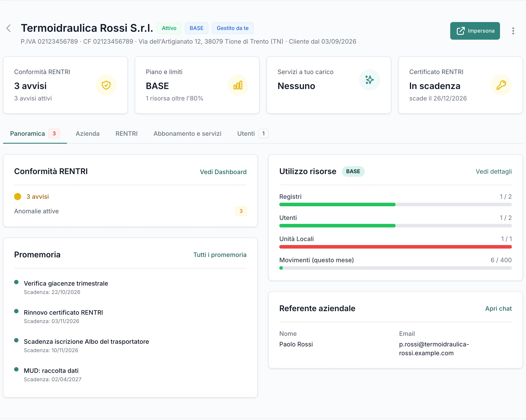Click the 6 / 400 movimenti value
526x420 pixels.
pos(501,260)
